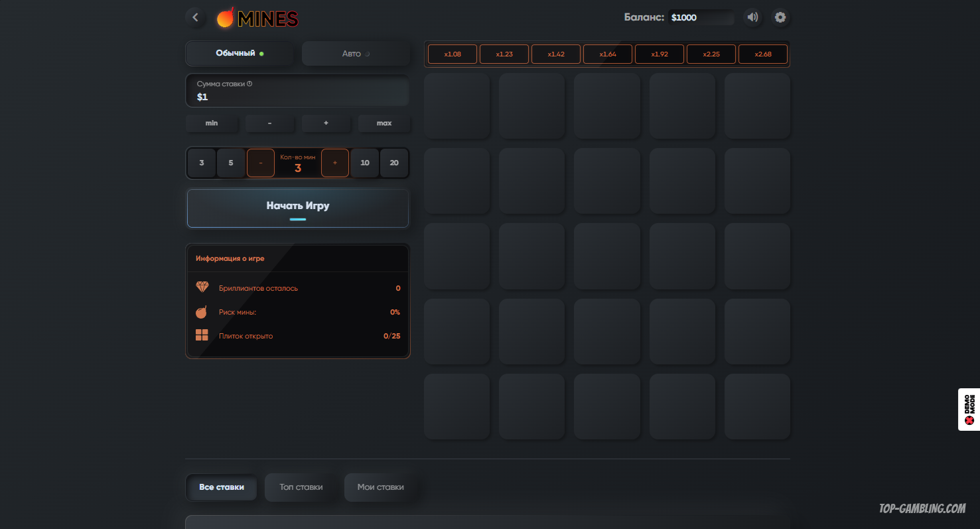Increase mine count with plus stepper
Image resolution: width=980 pixels, height=529 pixels.
click(335, 163)
